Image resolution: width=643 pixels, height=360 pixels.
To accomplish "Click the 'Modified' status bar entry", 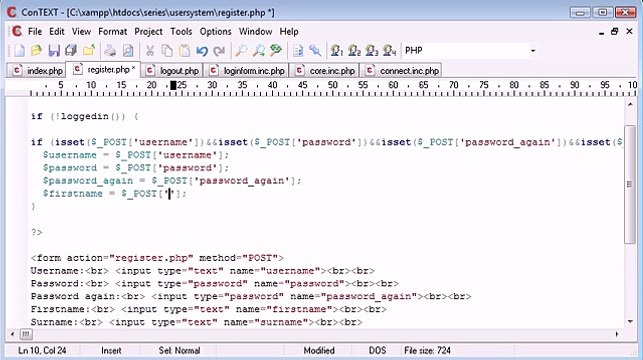I will (x=319, y=351).
